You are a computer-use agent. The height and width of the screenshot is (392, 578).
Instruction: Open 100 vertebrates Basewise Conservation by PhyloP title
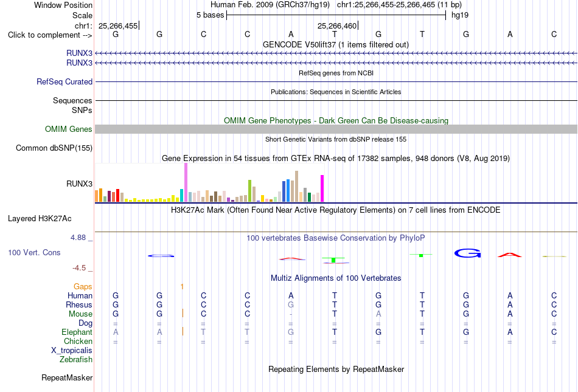click(x=336, y=238)
